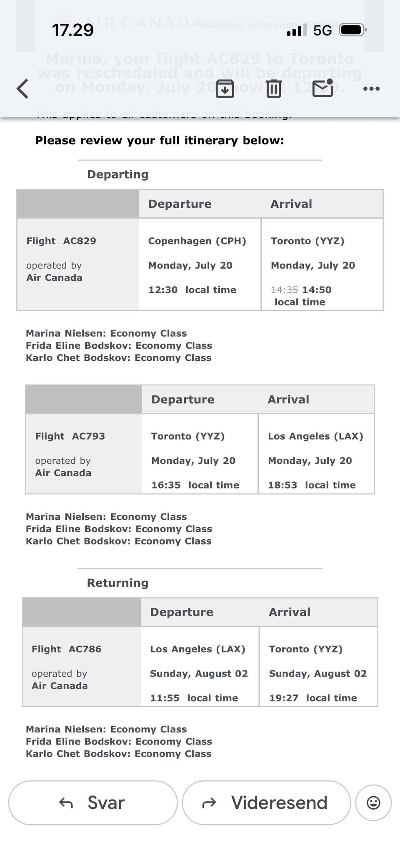
Task: Tap the 17.29 clock in the status bar
Action: pos(73,30)
